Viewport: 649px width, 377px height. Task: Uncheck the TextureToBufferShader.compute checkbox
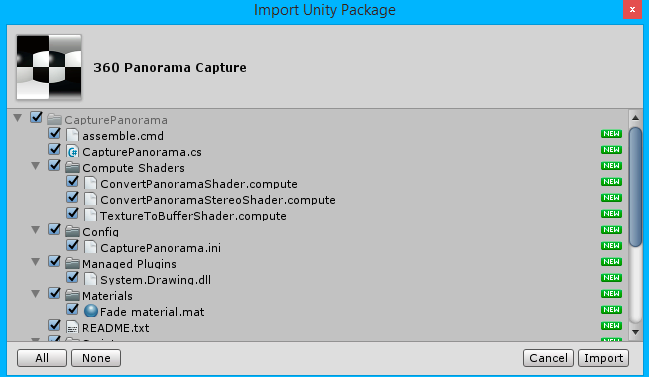(72, 213)
